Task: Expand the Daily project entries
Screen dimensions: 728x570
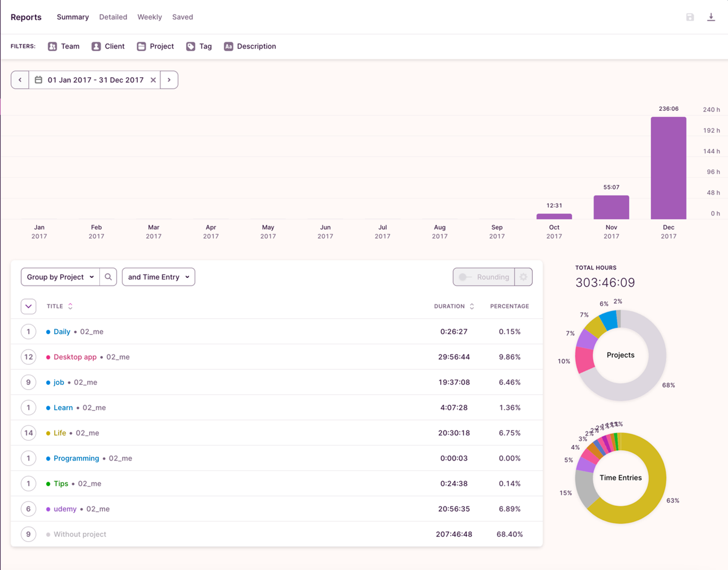Action: [28, 331]
